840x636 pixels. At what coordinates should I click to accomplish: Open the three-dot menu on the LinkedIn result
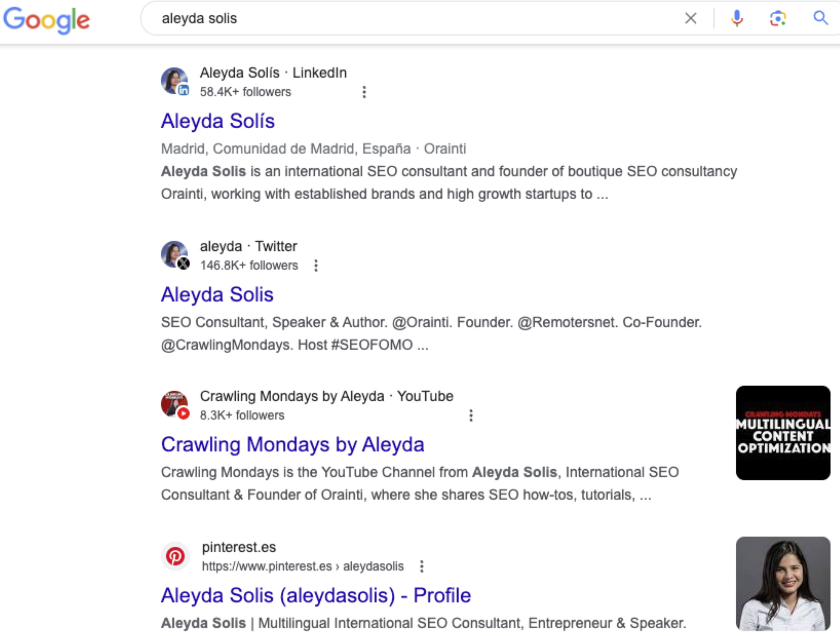click(x=364, y=92)
